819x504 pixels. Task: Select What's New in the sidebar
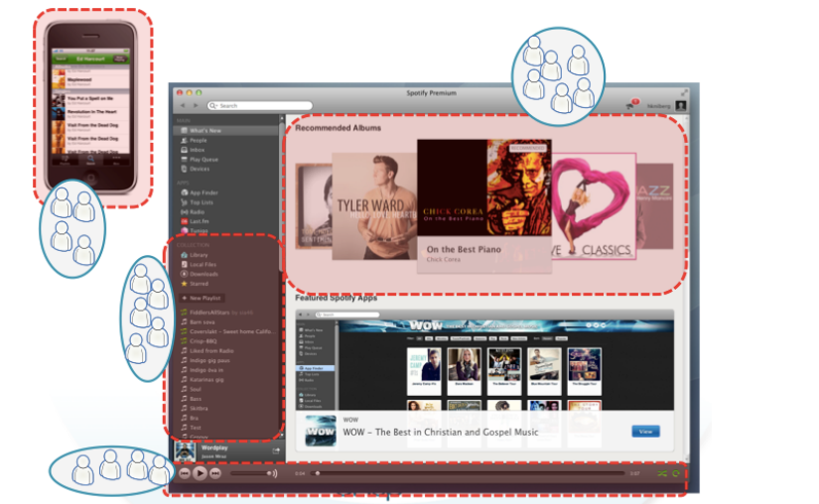tap(205, 131)
